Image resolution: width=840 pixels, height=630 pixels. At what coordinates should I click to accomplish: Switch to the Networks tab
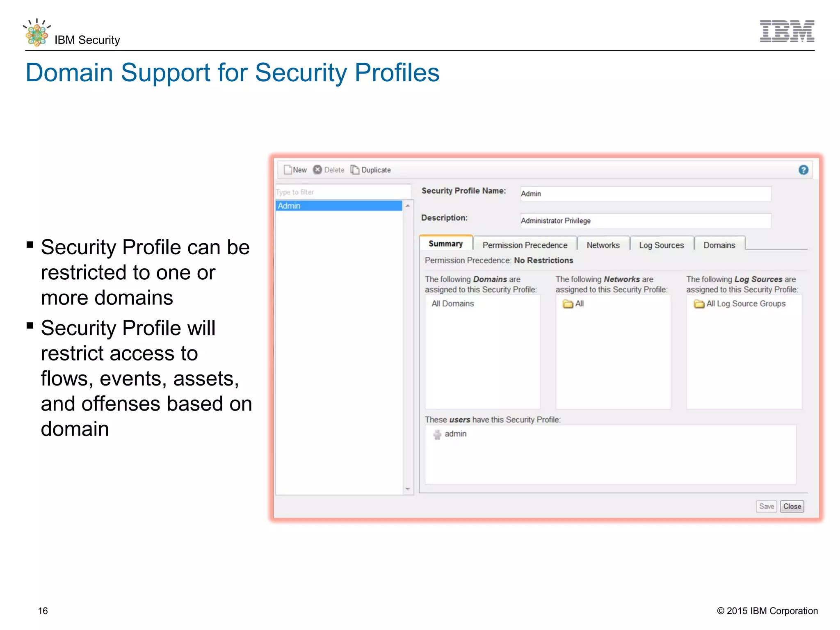coord(603,245)
